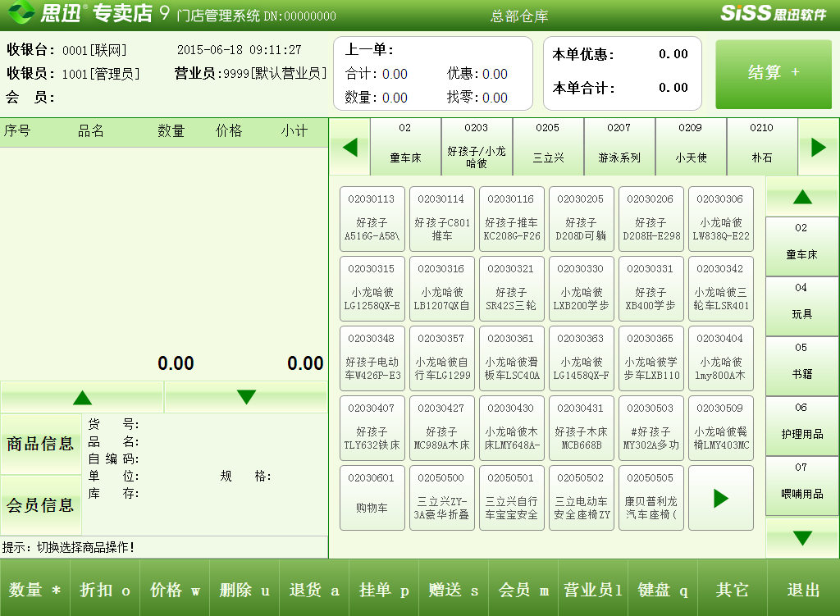Open the 其它 other functions button
The width and height of the screenshot is (840, 616).
(732, 590)
